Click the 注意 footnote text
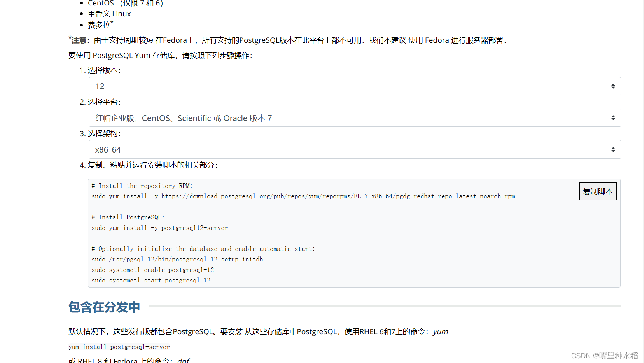644x363 pixels. (78, 40)
